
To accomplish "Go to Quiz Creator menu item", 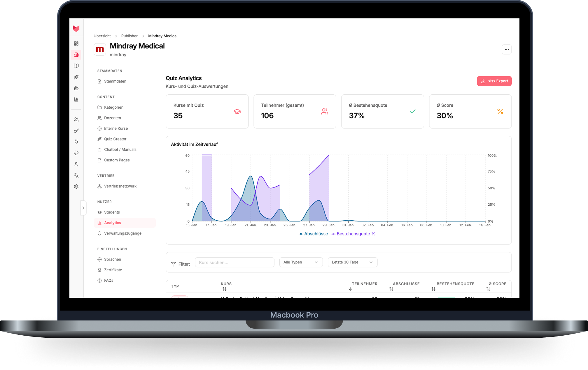I will [115, 139].
